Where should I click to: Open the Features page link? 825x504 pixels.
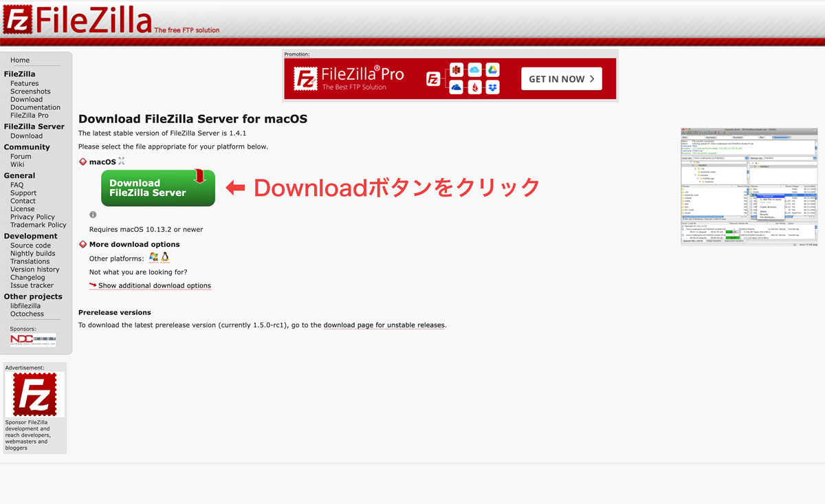click(24, 83)
